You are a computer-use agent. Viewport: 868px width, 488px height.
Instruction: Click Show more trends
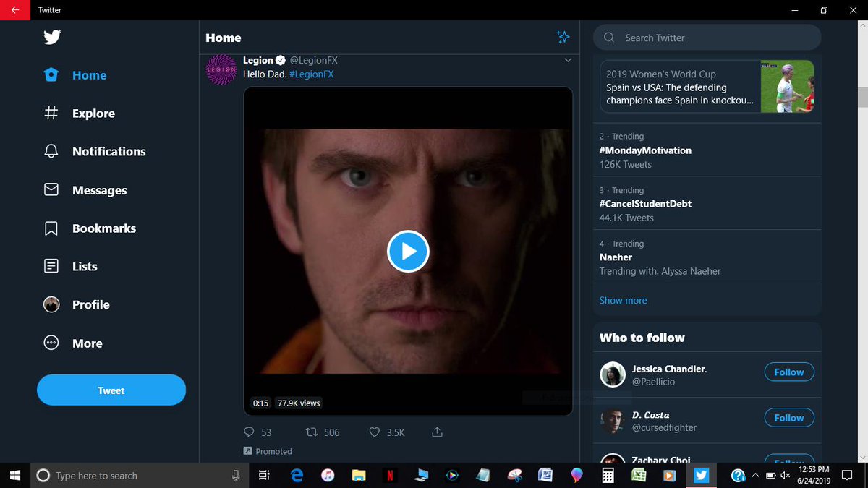(623, 300)
